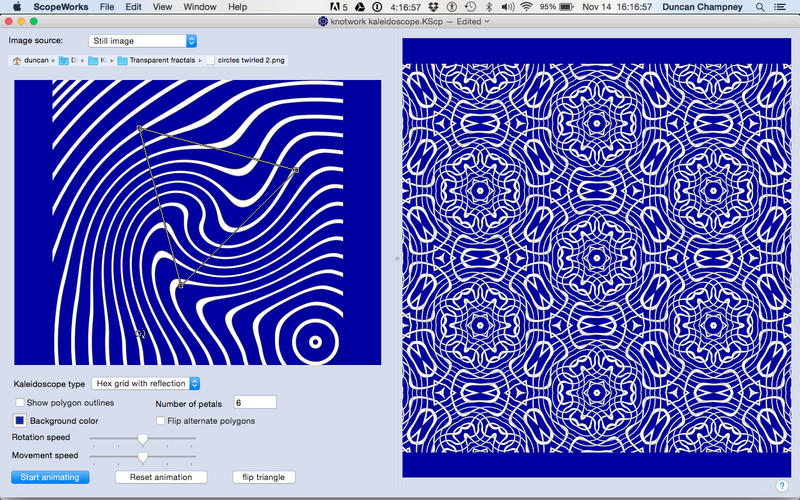Open the File menu
800x500 pixels.
[106, 7]
